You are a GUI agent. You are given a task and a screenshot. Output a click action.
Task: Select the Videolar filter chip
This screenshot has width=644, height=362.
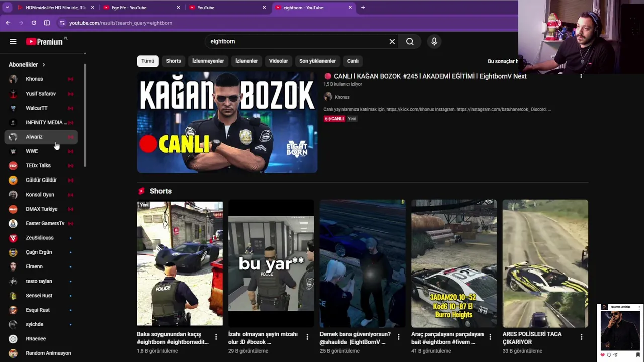(x=278, y=61)
